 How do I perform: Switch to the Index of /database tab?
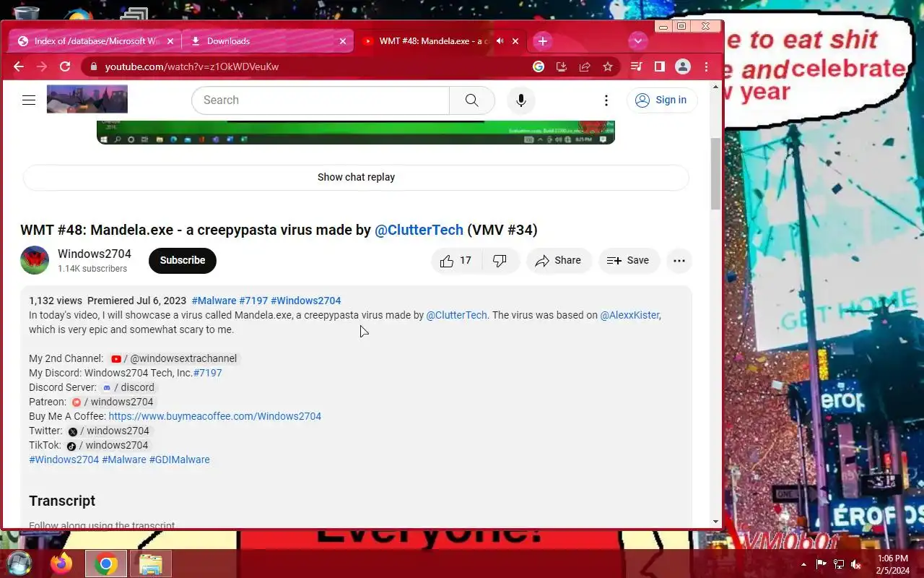point(94,41)
